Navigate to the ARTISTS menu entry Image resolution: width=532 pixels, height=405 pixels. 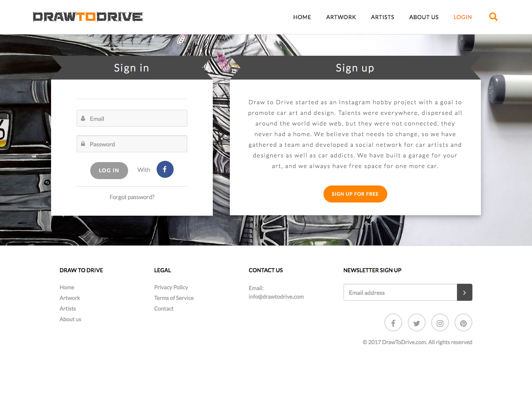tap(382, 17)
